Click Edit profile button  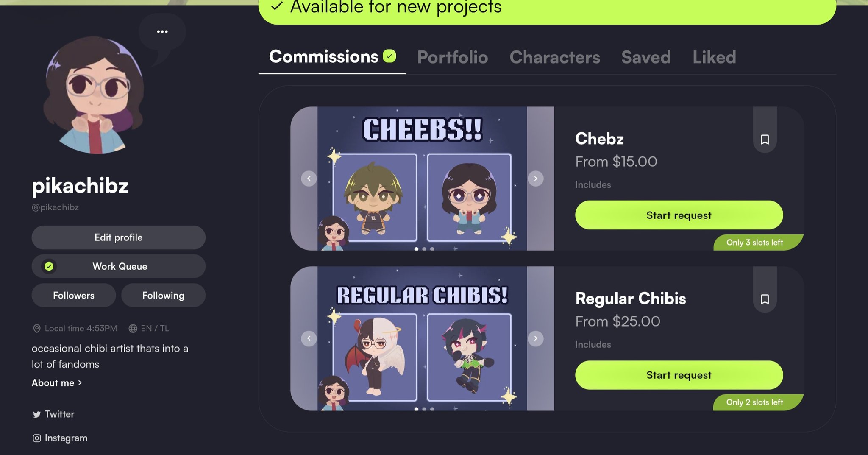119,237
